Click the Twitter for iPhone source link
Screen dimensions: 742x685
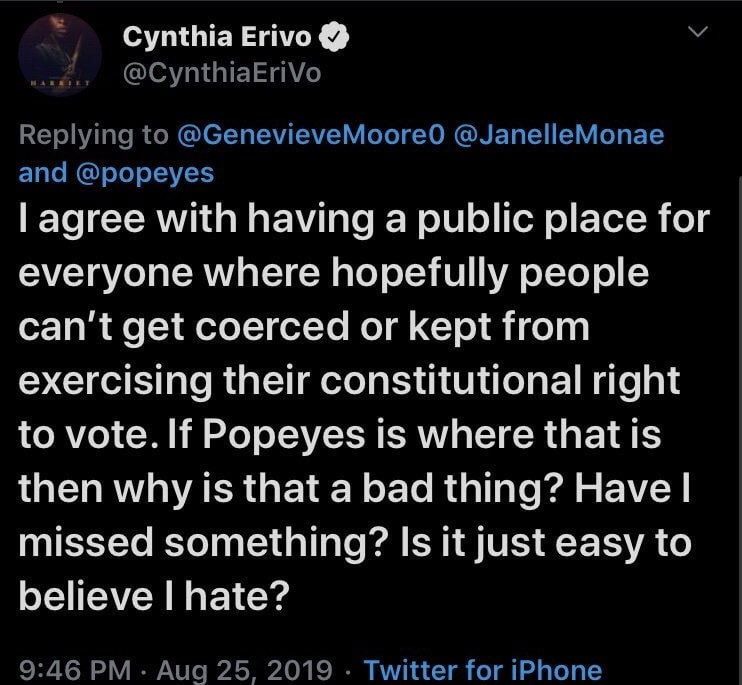pos(483,669)
